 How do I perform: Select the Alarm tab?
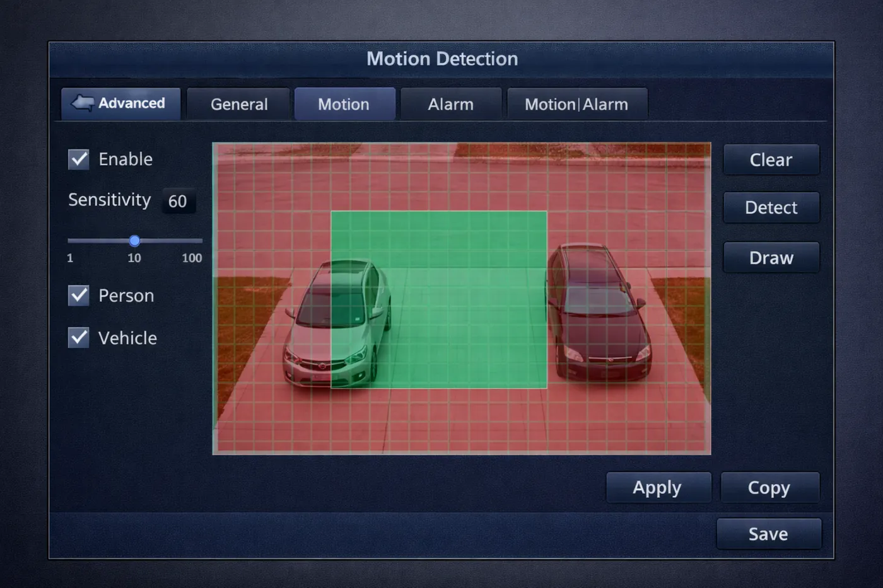[450, 104]
